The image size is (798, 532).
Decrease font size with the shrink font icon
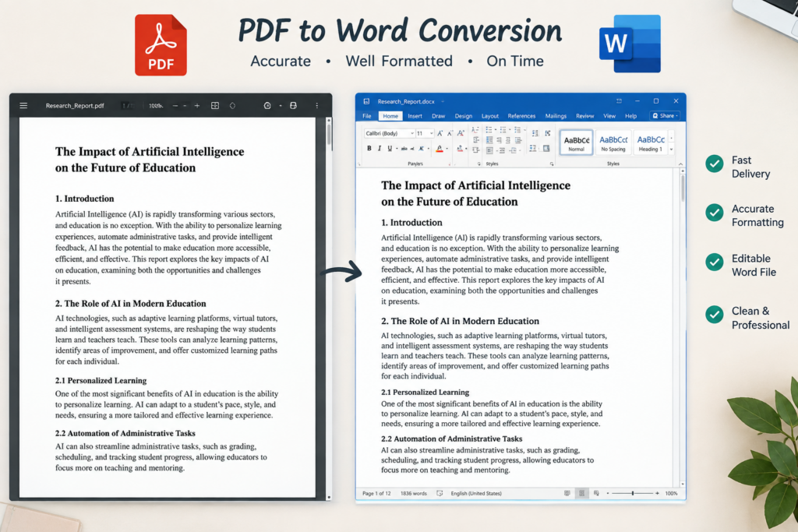[450, 133]
